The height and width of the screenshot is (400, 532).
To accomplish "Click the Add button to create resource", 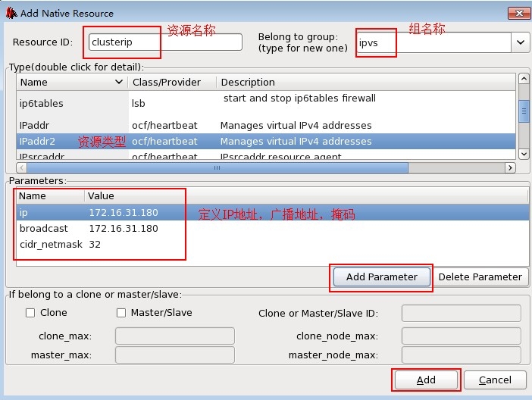I will [426, 380].
